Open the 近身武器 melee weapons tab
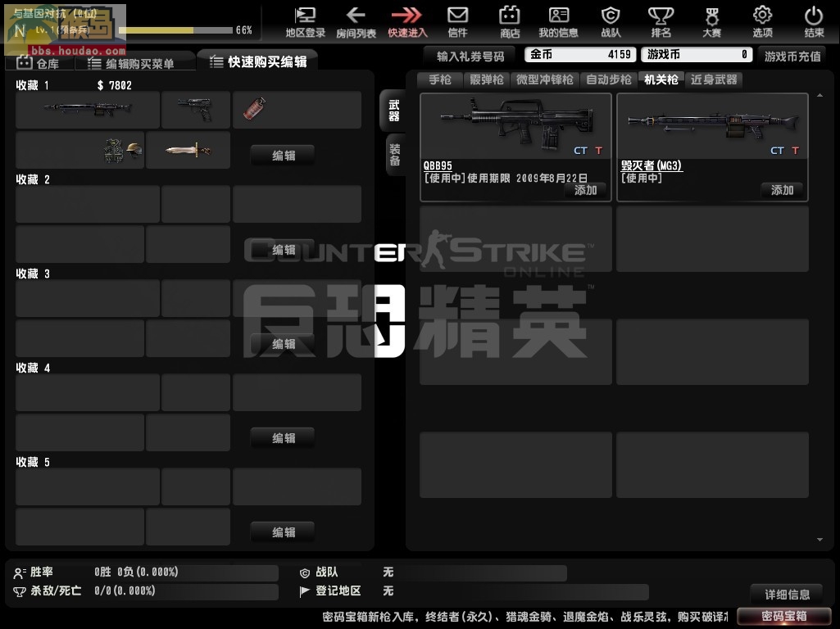This screenshot has width=840, height=629. (714, 79)
